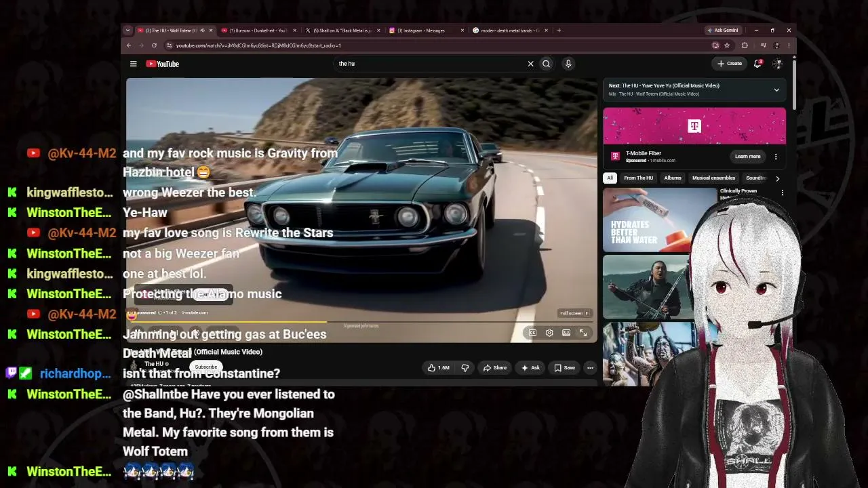The height and width of the screenshot is (488, 868).
Task: Reload the page with refresh icon
Action: pyautogui.click(x=154, y=45)
